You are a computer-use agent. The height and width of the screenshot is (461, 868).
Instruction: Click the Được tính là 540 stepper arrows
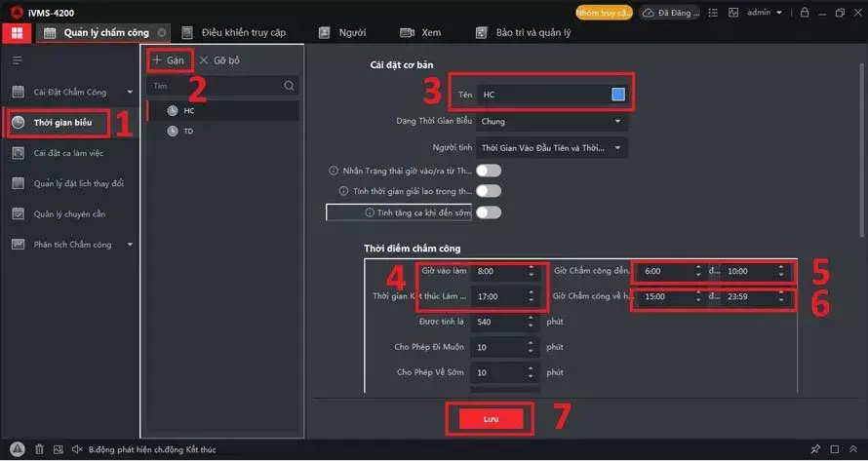531,322
